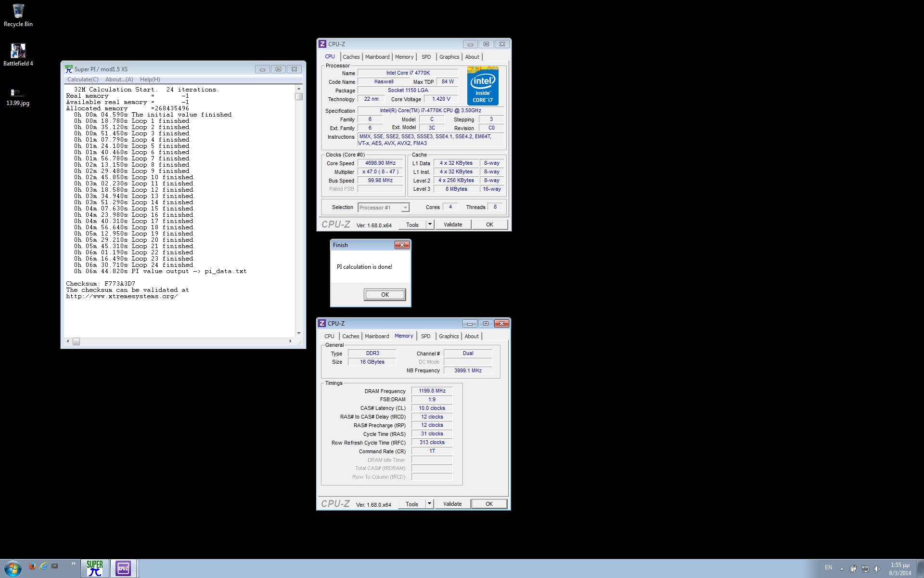Click Validate in upper CPU-Z window

(x=453, y=224)
